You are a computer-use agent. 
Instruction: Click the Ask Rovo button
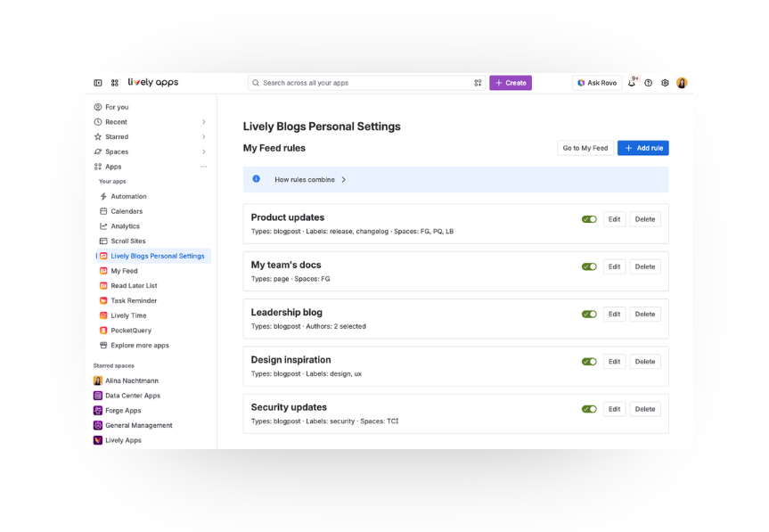pos(597,83)
